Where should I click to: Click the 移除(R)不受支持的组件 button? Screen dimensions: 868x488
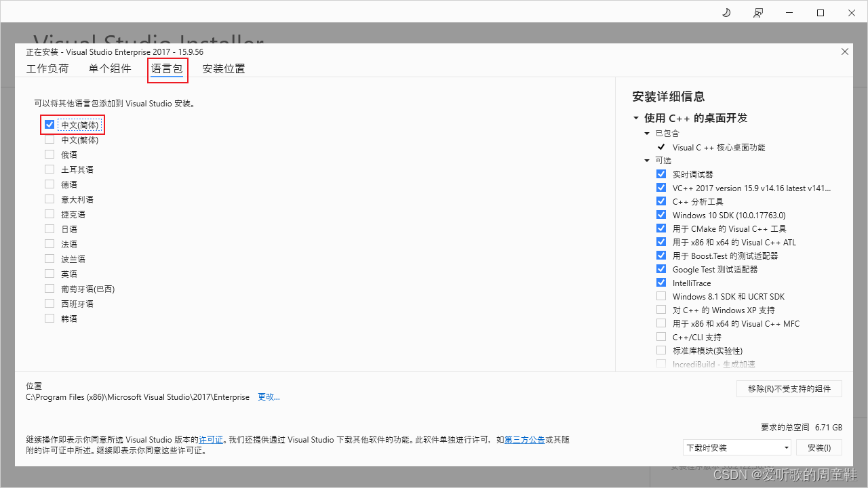pyautogui.click(x=789, y=388)
